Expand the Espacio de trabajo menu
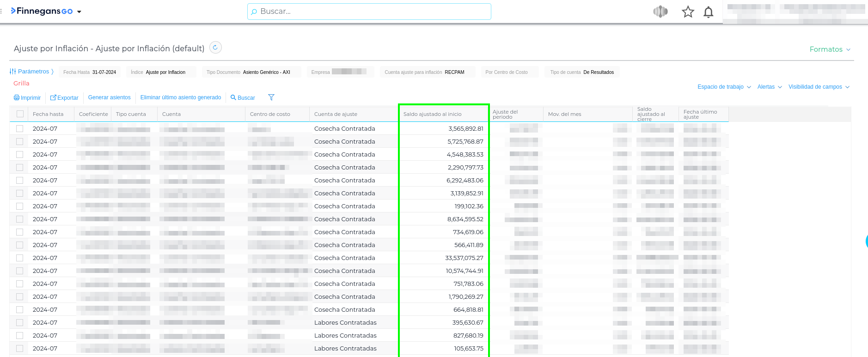This screenshot has height=357, width=868. [x=724, y=87]
